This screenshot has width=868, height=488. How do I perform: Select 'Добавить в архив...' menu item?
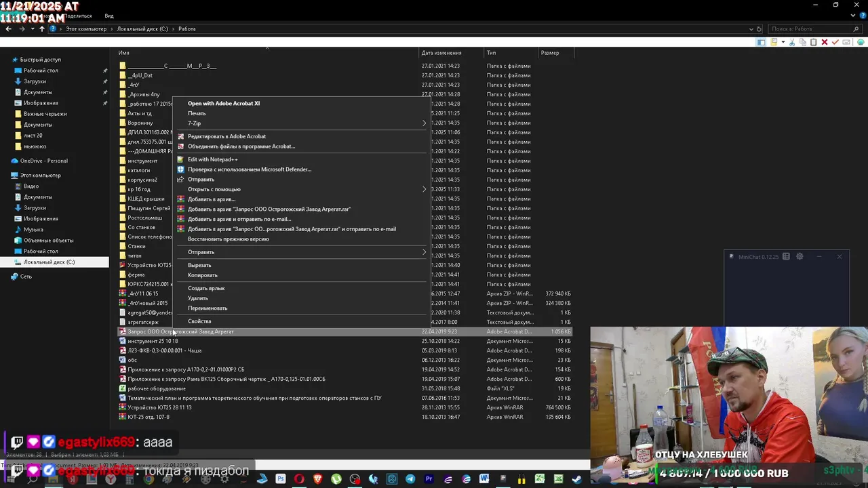tap(212, 199)
